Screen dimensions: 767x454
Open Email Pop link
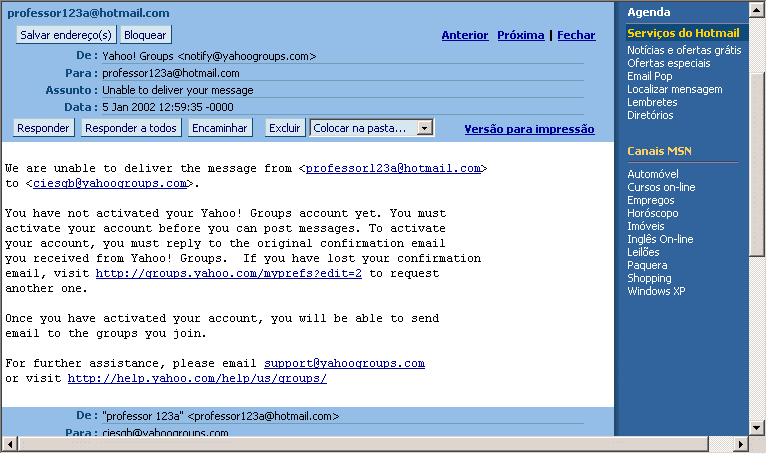(x=650, y=76)
